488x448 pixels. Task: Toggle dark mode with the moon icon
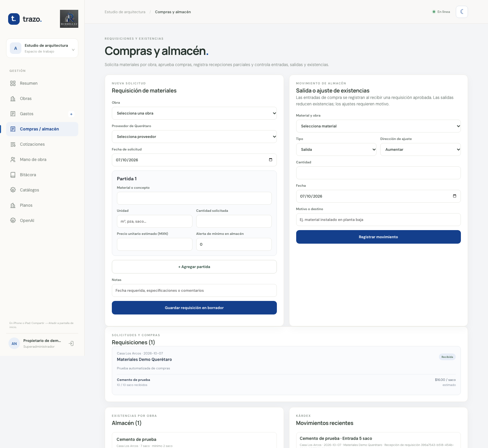462,12
